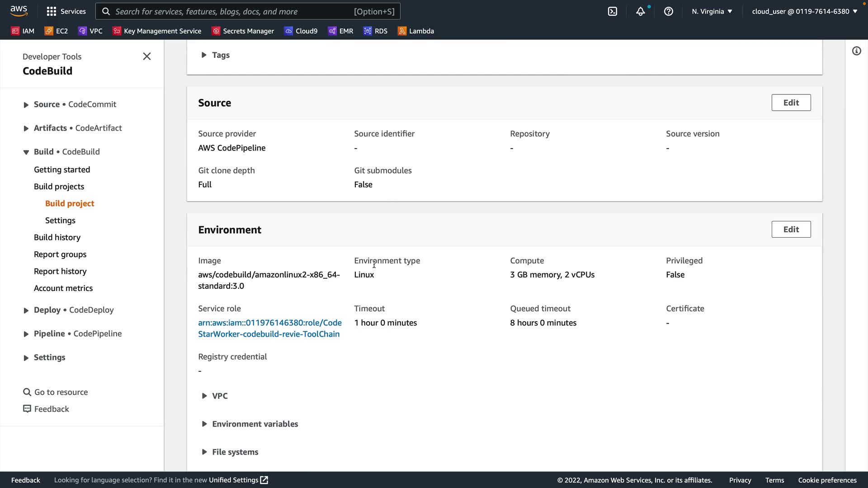Screen dimensions: 868x488
Task: Open the info panel icon
Action: click(x=856, y=51)
